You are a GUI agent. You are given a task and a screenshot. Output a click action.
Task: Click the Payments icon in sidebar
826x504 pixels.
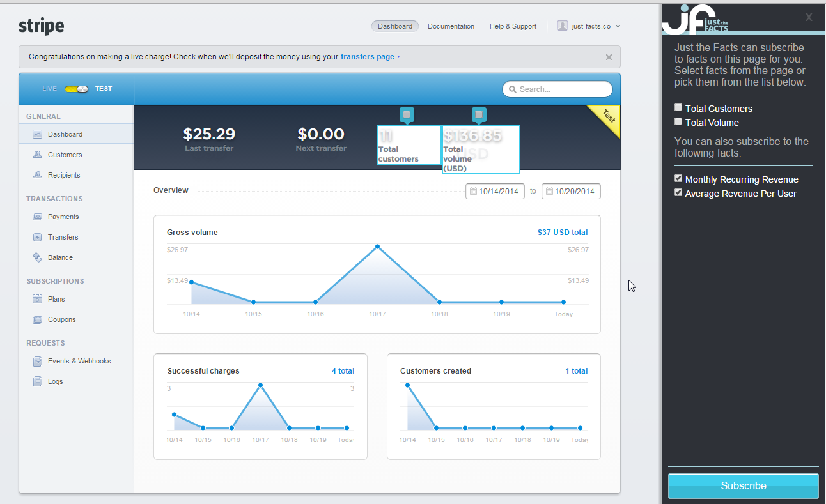(37, 217)
